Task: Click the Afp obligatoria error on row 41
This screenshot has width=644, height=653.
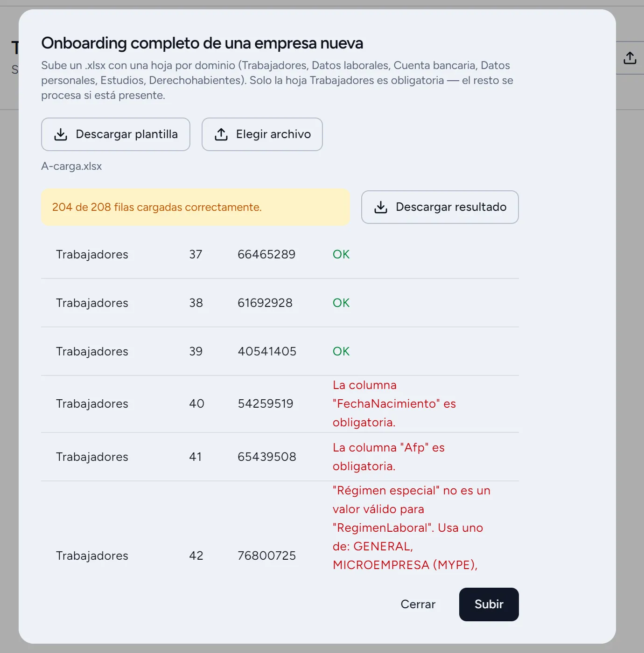Action: pyautogui.click(x=389, y=457)
